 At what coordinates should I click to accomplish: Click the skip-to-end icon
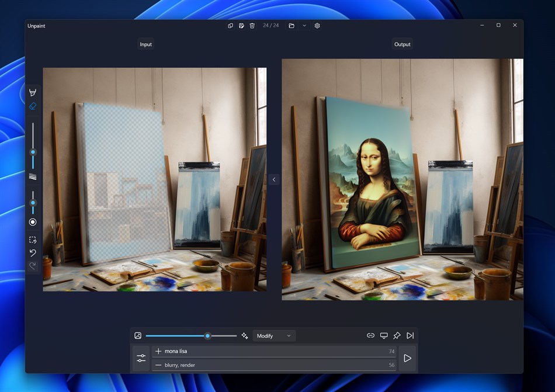[x=410, y=335]
